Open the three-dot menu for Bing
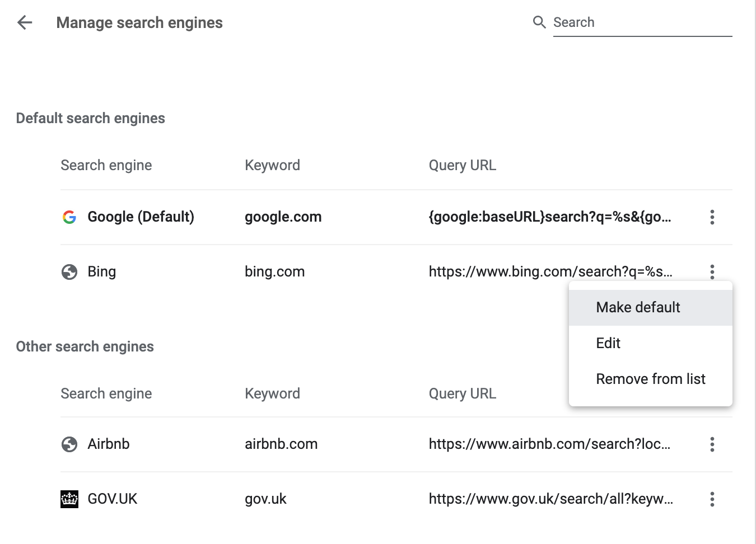 [712, 272]
